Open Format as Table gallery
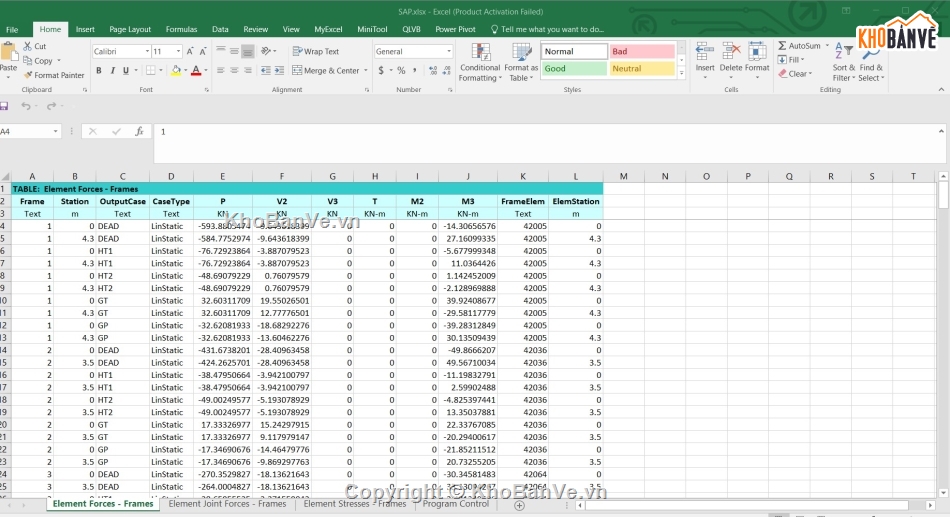This screenshot has width=950, height=517. point(521,62)
